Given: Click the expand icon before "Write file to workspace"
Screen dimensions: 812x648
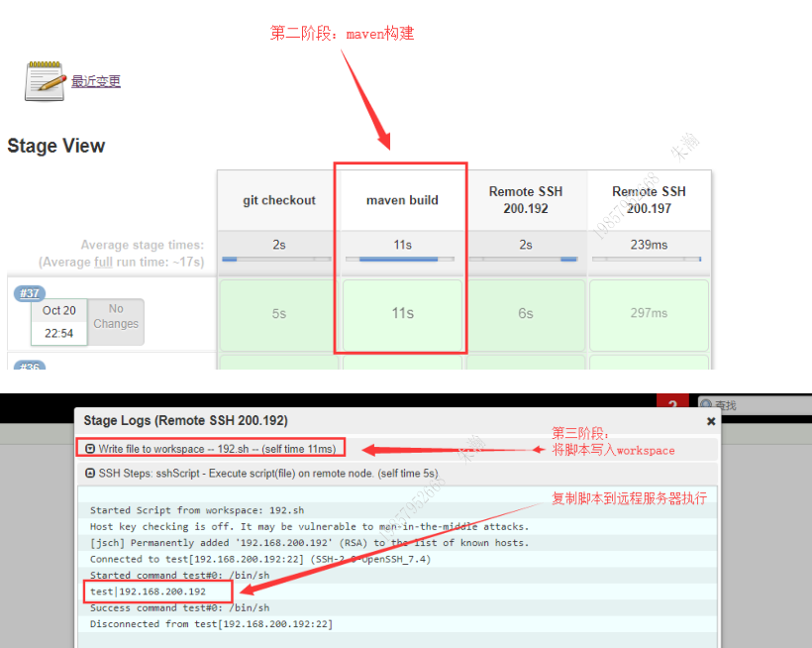Looking at the screenshot, I should 90,447.
